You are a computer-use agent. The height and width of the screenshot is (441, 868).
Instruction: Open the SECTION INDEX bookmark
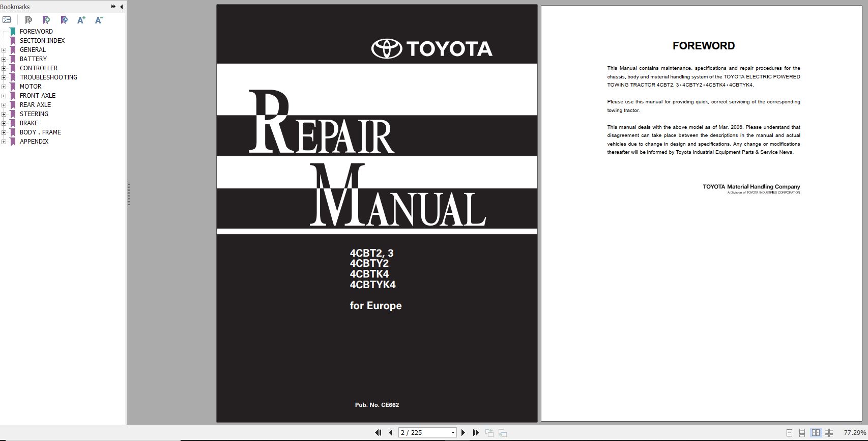pos(42,41)
